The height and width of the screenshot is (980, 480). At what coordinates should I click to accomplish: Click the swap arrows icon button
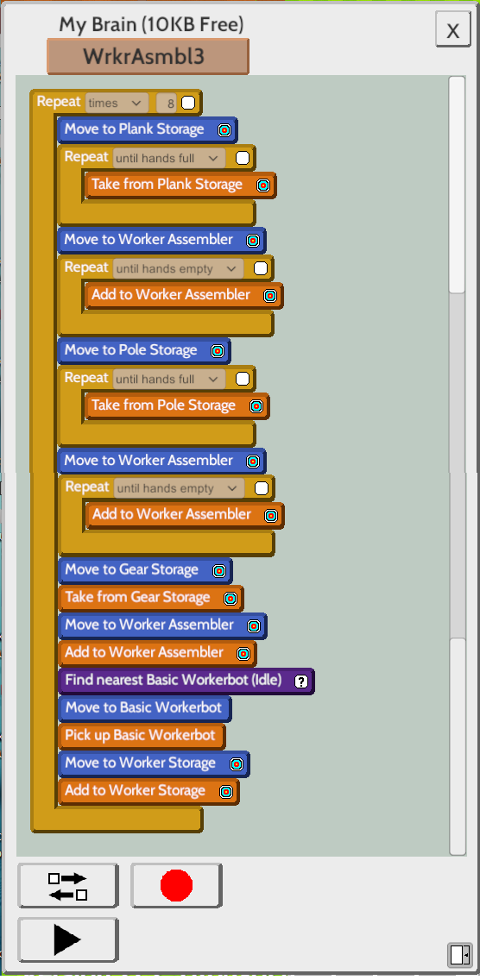click(x=67, y=886)
